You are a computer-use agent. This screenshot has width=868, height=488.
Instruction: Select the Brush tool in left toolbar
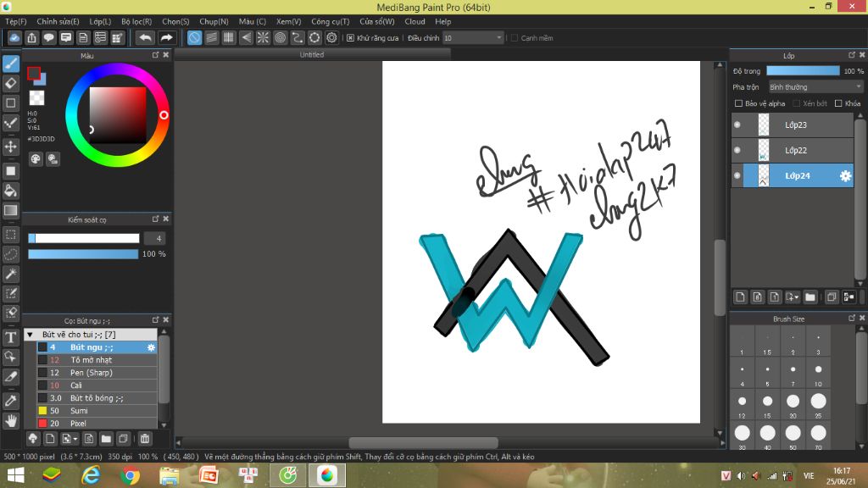pos(10,64)
